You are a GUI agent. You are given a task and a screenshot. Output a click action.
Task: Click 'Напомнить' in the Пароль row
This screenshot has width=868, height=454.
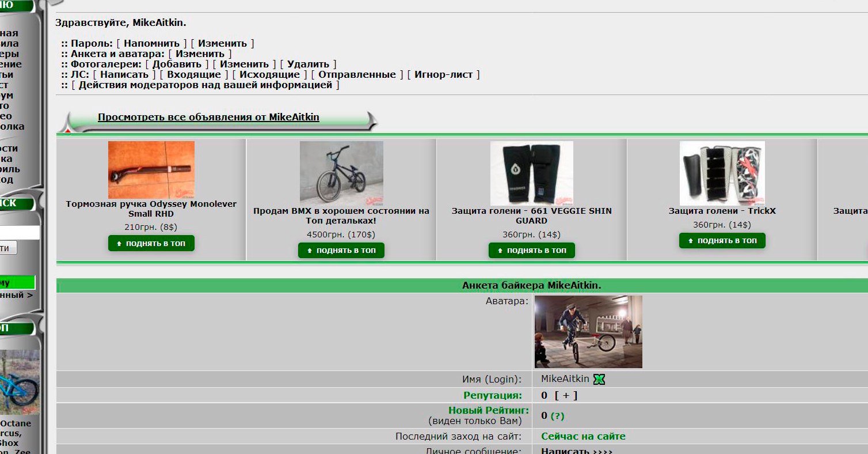pyautogui.click(x=151, y=43)
